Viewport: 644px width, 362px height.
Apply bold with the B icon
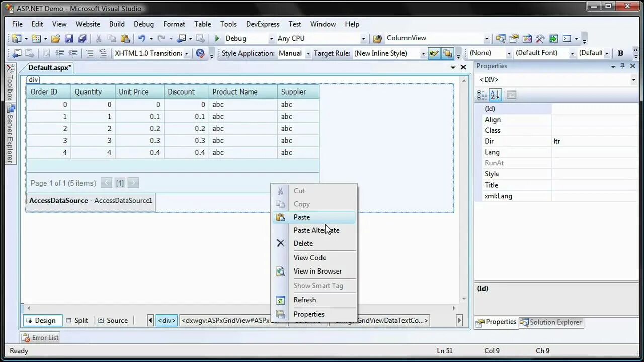(620, 53)
